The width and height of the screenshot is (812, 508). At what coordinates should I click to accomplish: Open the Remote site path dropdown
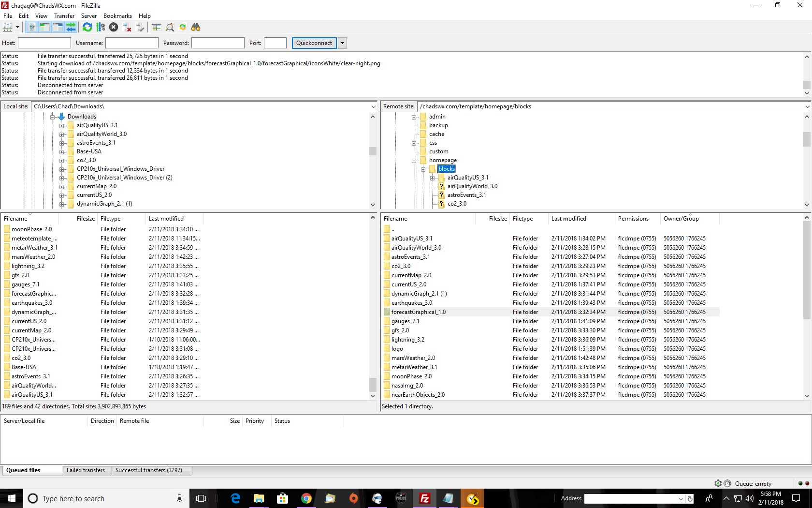807,106
